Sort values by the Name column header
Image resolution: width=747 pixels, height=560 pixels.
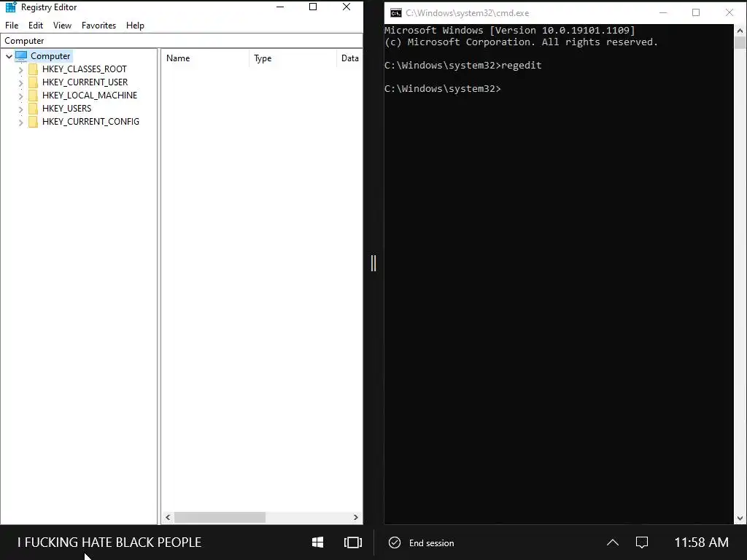coord(205,58)
